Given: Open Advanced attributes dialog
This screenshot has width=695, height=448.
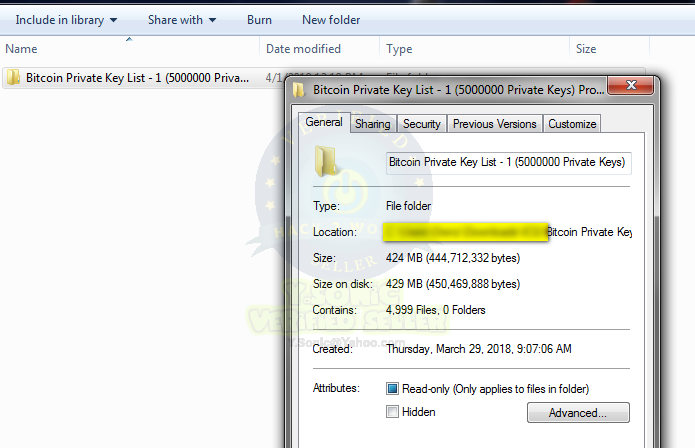Looking at the screenshot, I should coord(578,413).
